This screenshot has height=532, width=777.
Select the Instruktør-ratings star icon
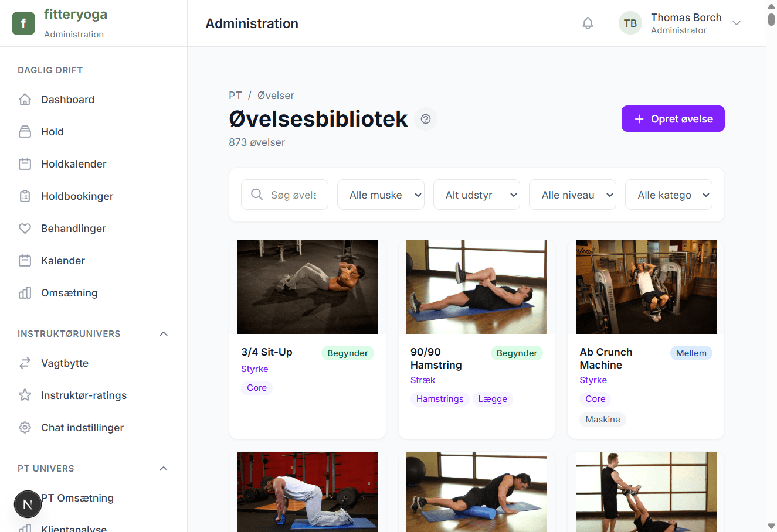(25, 395)
